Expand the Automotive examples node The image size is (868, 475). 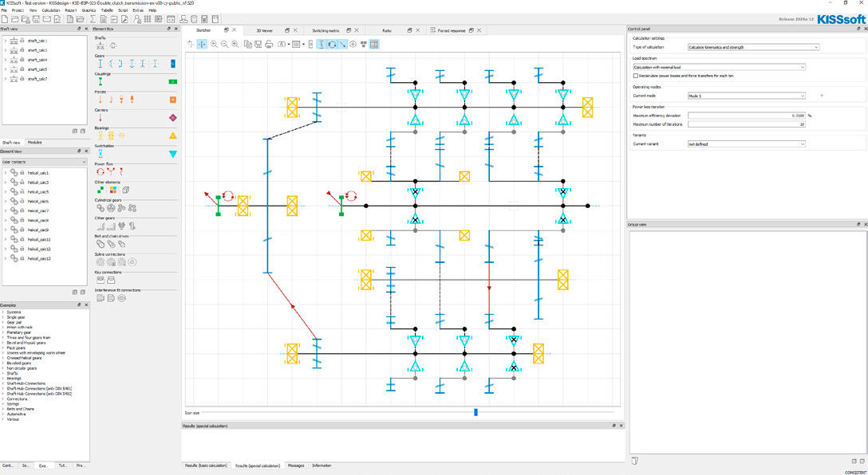[x=2, y=414]
